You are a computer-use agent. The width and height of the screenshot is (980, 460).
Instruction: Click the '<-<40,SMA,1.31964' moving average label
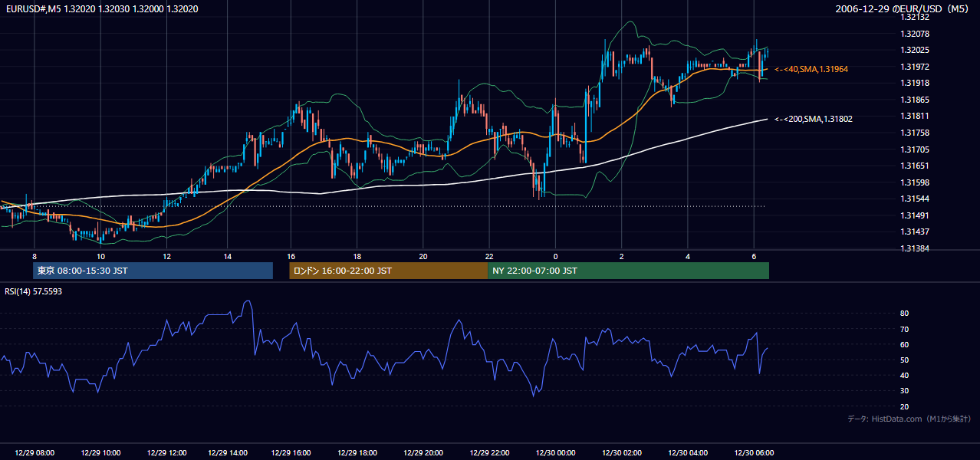click(811, 69)
